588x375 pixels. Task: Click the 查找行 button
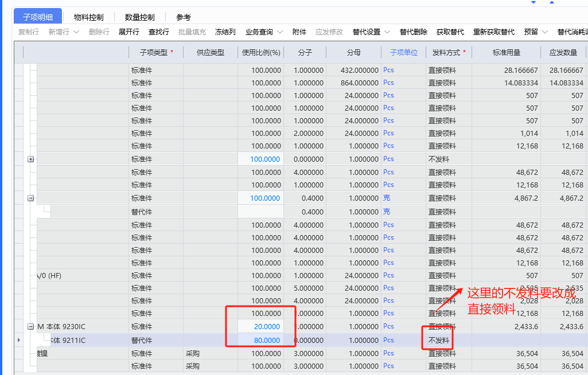[159, 32]
